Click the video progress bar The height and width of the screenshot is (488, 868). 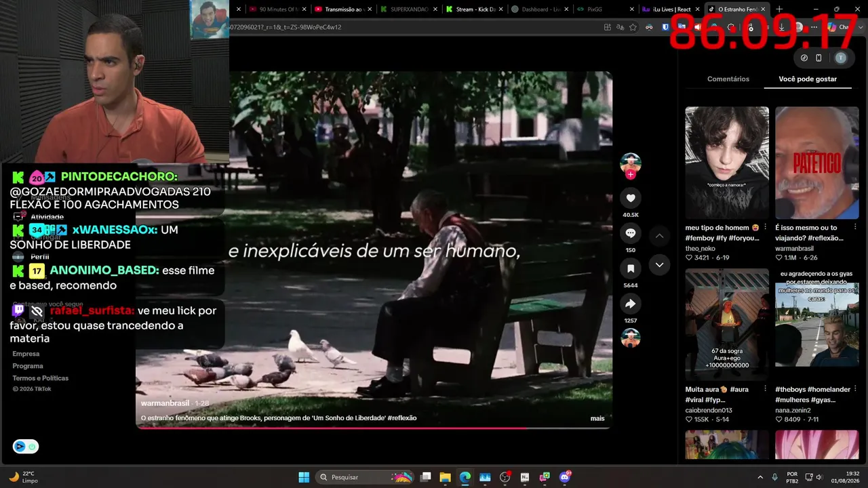(374, 428)
